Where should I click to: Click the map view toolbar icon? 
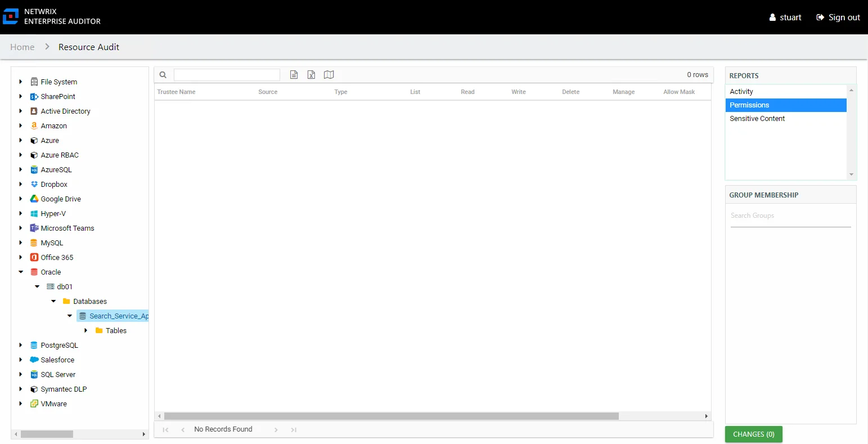[x=329, y=75]
